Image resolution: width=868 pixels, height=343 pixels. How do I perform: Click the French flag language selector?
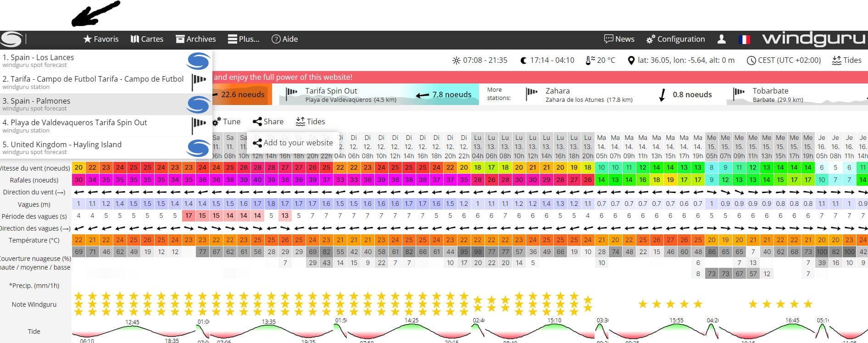(744, 39)
